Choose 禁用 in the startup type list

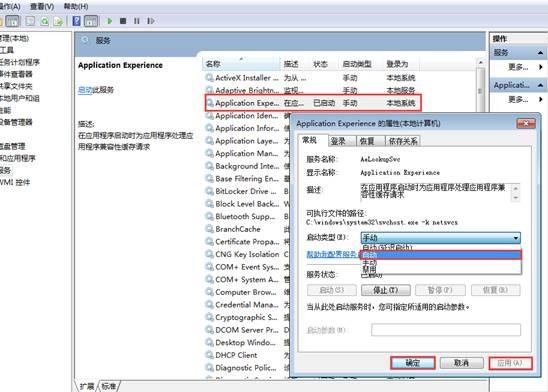click(369, 269)
